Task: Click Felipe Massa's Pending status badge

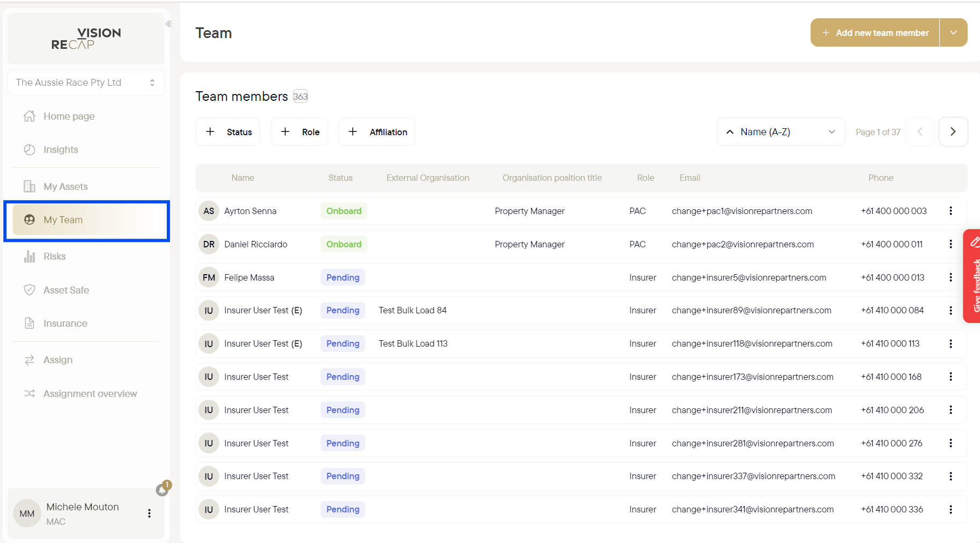Action: [x=343, y=277]
